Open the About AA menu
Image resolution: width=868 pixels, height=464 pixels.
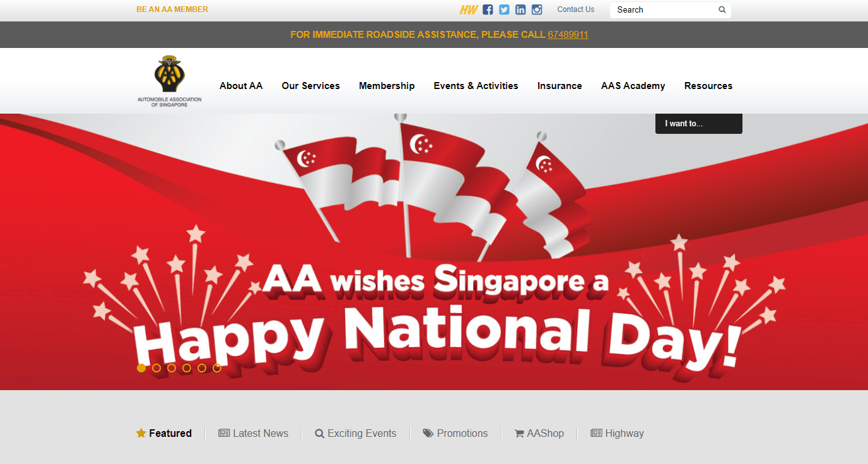click(241, 86)
